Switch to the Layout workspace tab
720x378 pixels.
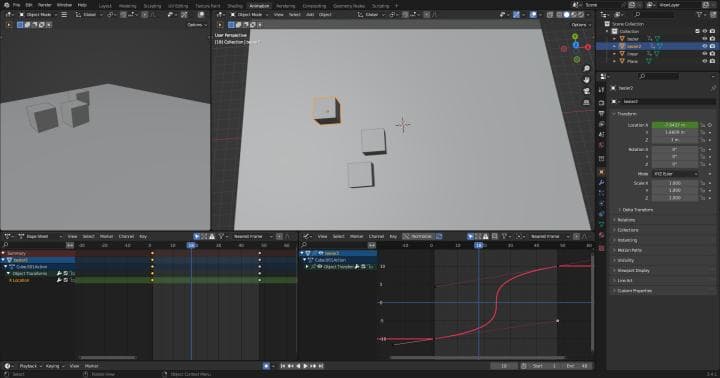pos(105,6)
